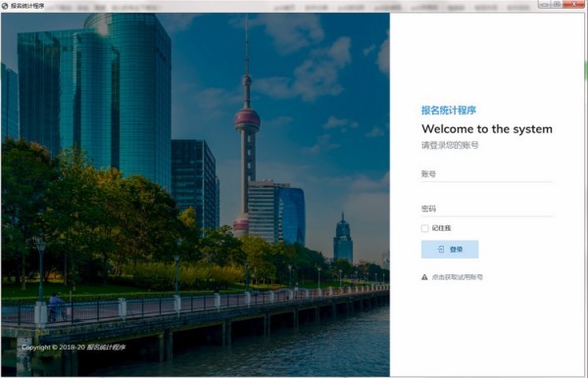Viewport: 588px width, 378px height.
Task: Close the 报名统计程序 window
Action: [x=573, y=4]
